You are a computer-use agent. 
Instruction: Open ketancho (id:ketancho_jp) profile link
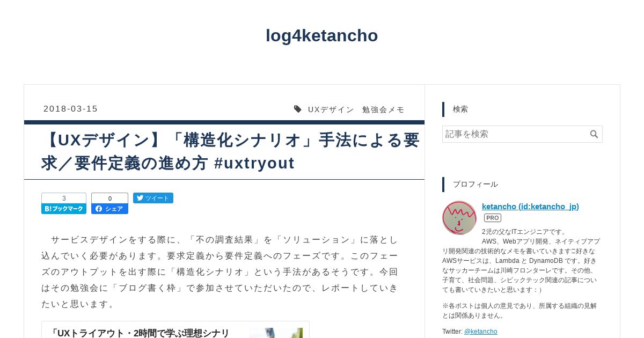coord(530,207)
